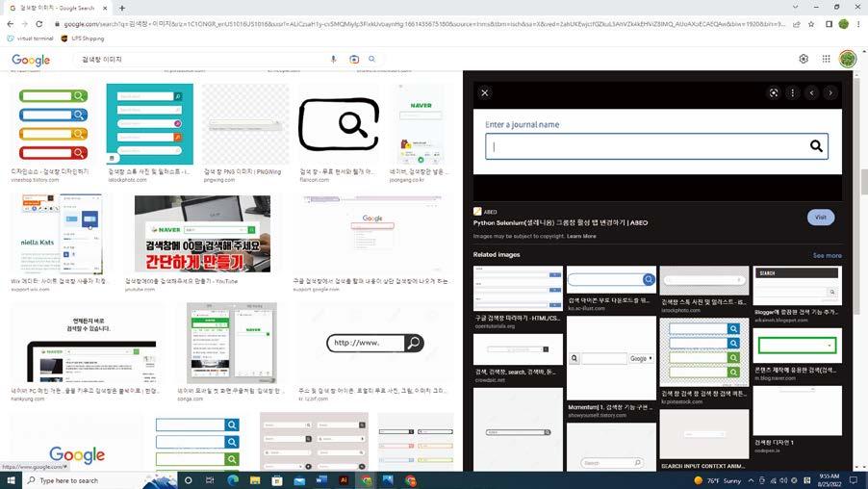Image resolution: width=868 pixels, height=489 pixels.
Task: Go to next image in preview
Action: (830, 93)
